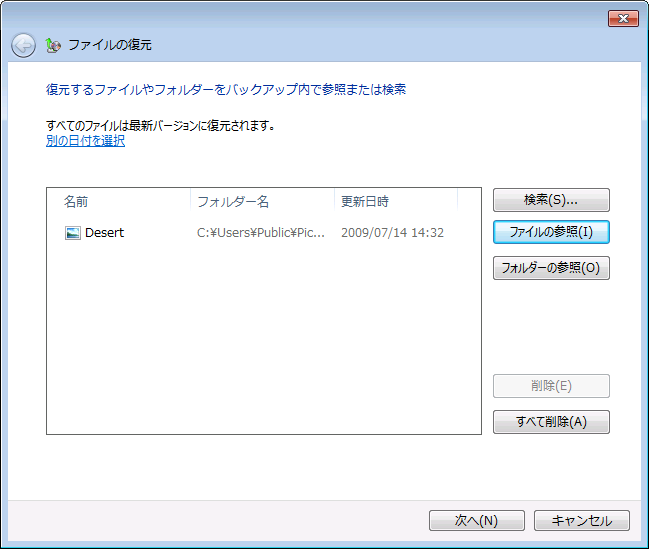The height and width of the screenshot is (549, 649).
Task: Click the file restore wizard icon
Action: tap(53, 45)
